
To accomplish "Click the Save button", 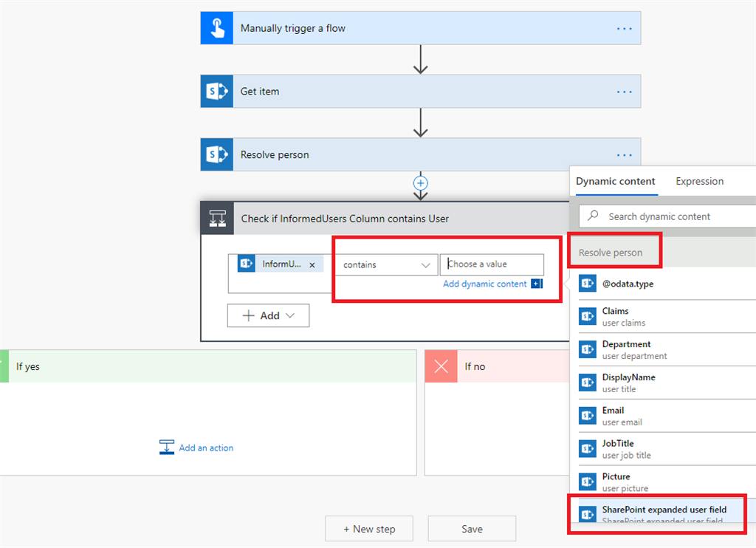I will tap(472, 529).
